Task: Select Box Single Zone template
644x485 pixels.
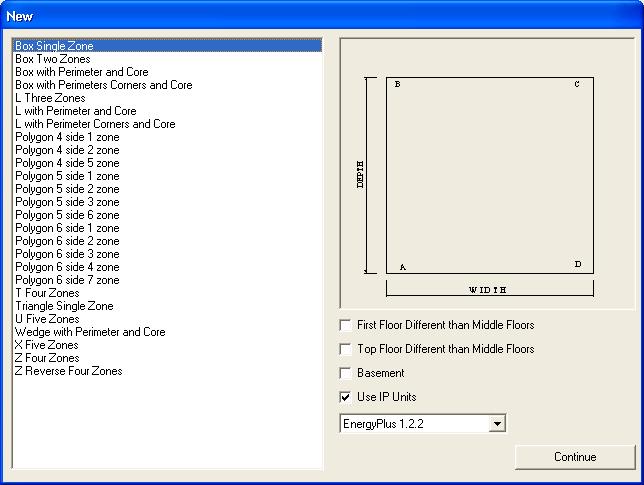Action: coord(168,46)
